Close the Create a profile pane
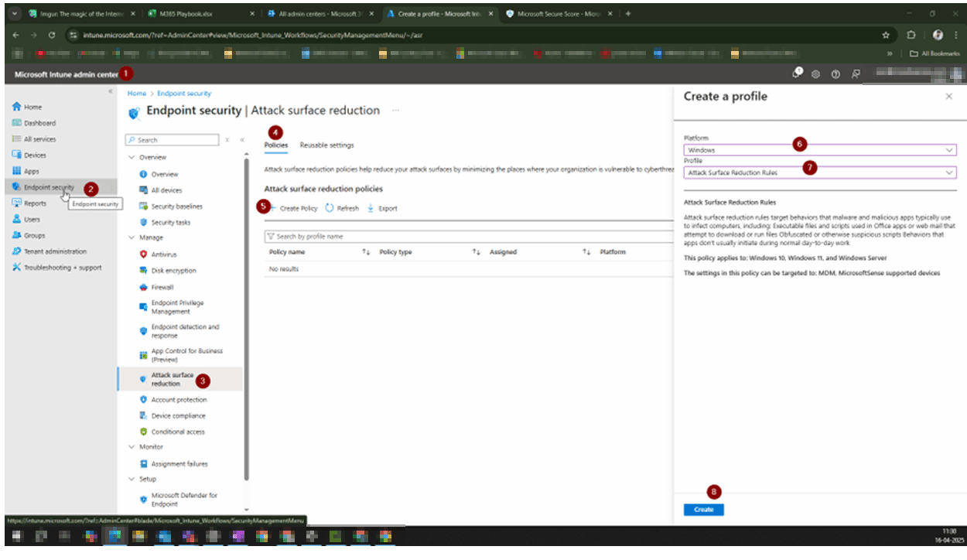Viewport: 967px width, 560px height. point(949,97)
